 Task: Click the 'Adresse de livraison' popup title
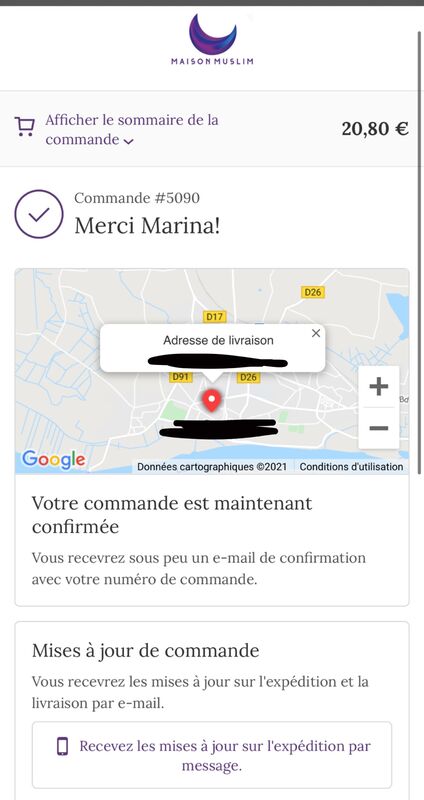tap(218, 340)
